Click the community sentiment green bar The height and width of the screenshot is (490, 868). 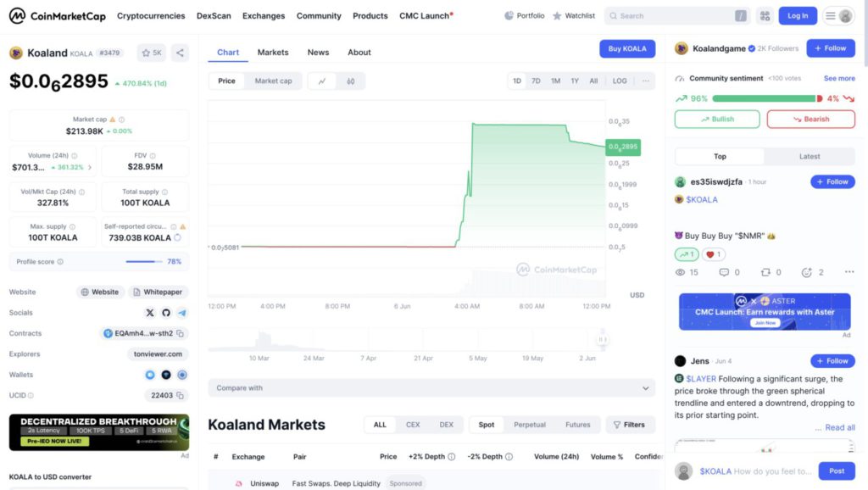764,98
